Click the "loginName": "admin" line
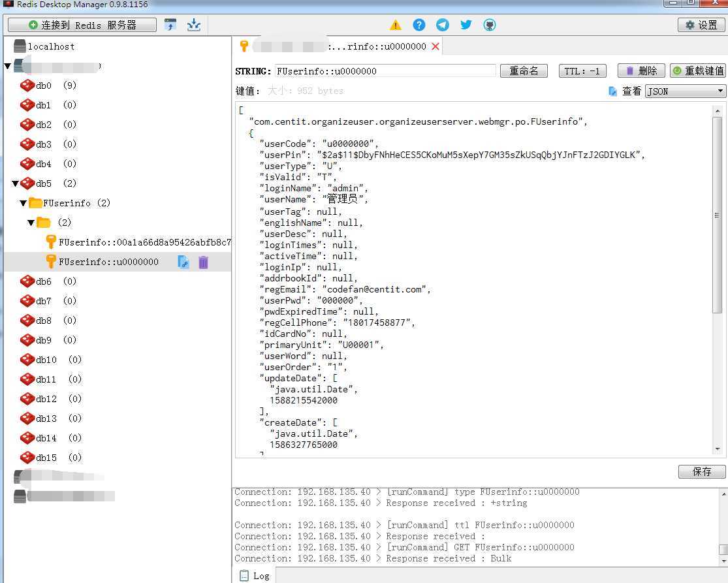This screenshot has height=583, width=728. 313,189
